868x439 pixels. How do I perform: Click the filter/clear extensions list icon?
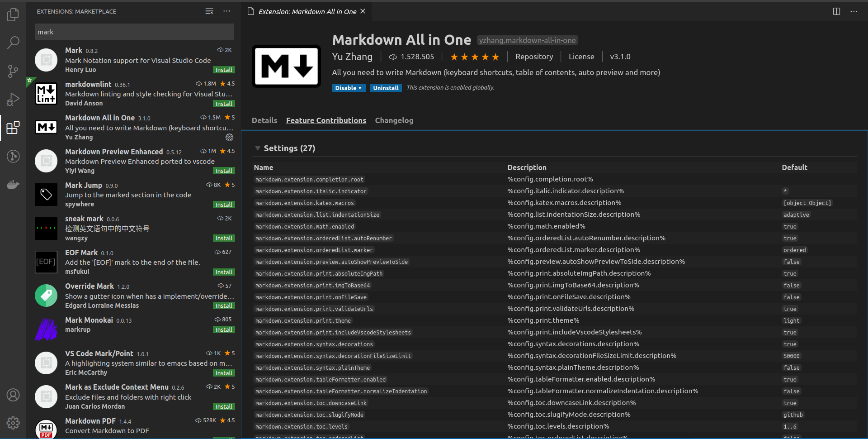[209, 11]
